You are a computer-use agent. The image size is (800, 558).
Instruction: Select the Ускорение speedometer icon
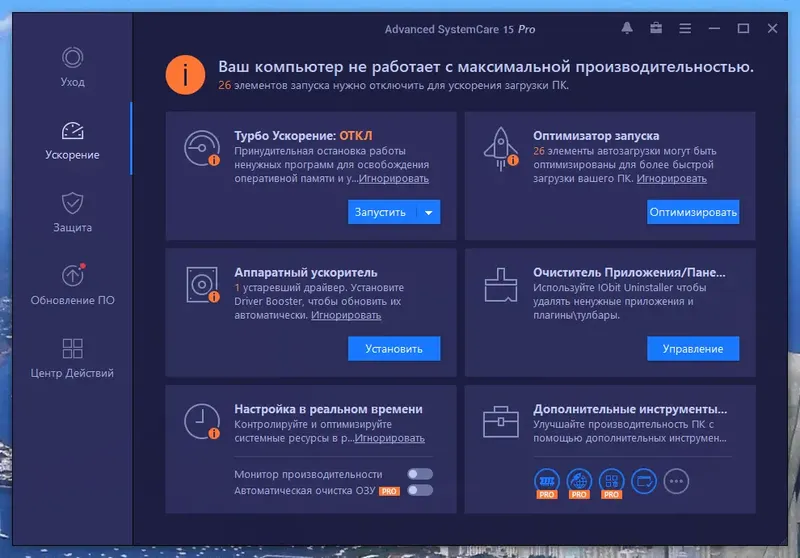click(72, 131)
